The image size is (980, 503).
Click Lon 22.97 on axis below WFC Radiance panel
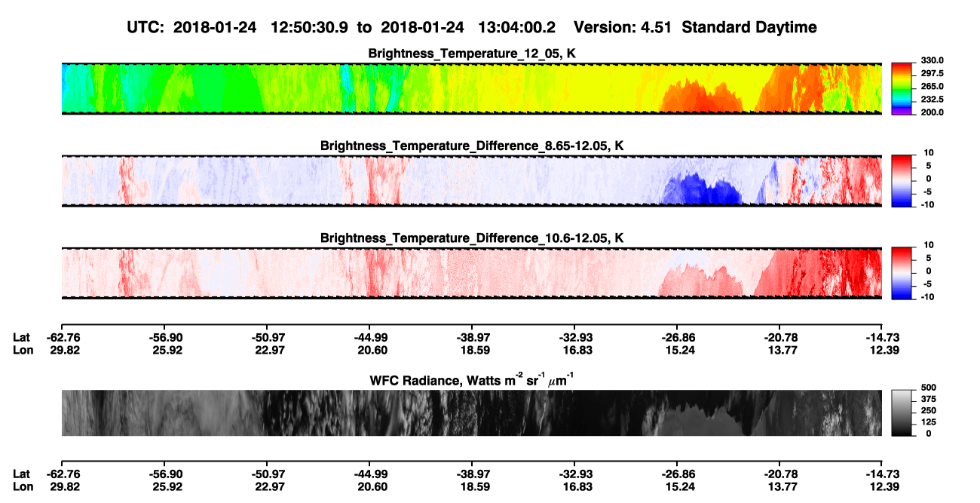point(270,486)
